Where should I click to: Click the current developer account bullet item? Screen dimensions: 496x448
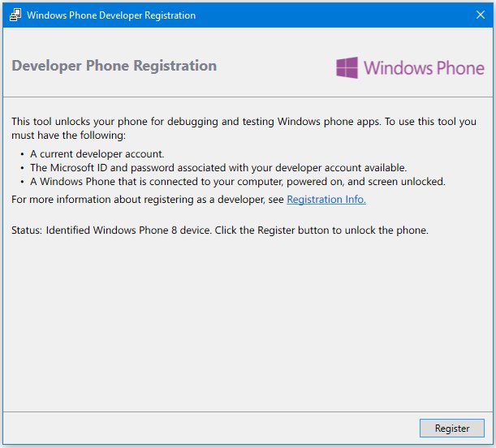97,154
